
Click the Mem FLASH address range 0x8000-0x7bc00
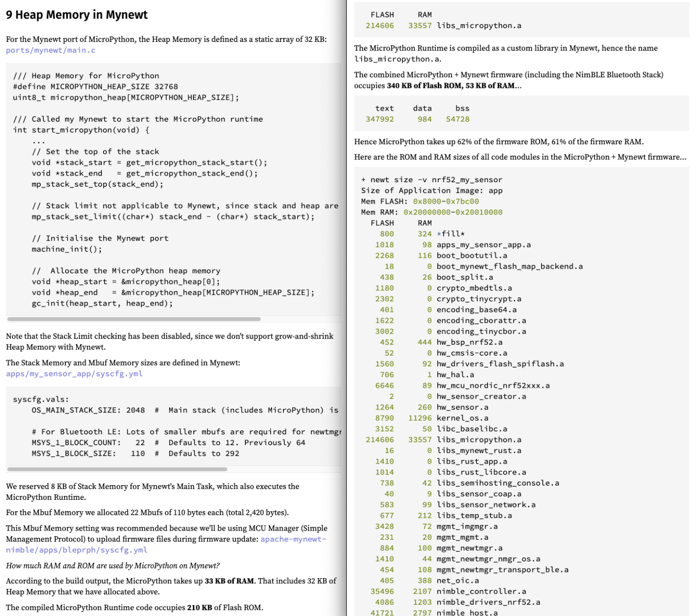click(445, 202)
